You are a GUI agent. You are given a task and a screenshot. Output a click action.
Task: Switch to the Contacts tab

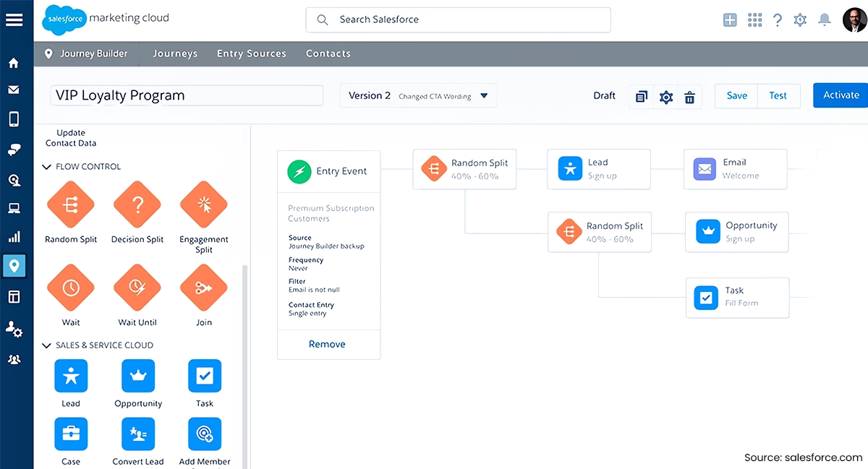click(328, 54)
